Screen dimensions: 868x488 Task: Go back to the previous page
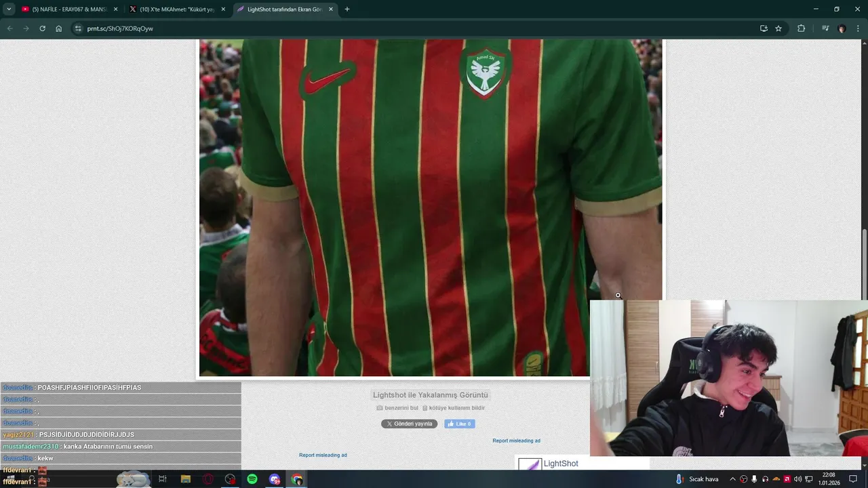pos(9,28)
